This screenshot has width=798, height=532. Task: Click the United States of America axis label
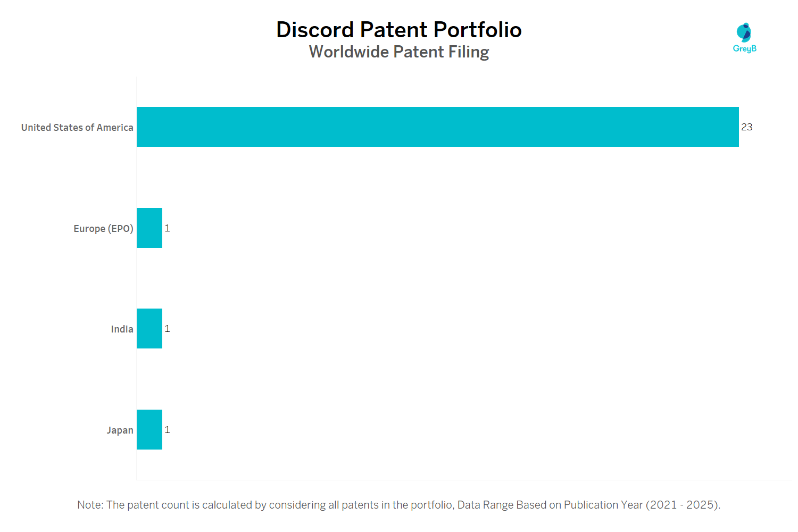pyautogui.click(x=77, y=128)
